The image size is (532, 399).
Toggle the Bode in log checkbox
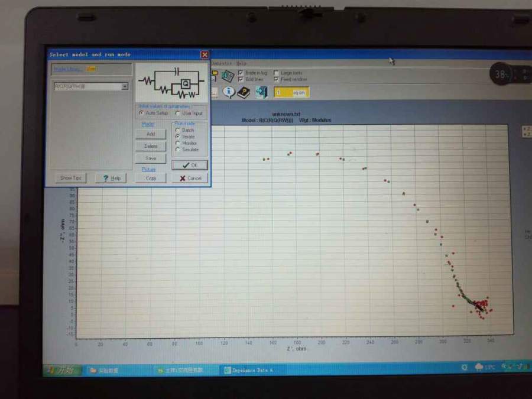click(x=241, y=73)
